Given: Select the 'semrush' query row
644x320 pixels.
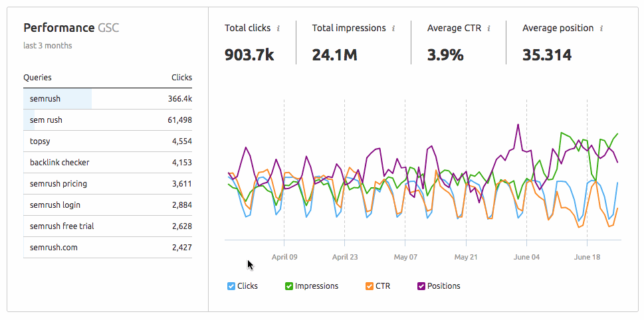Looking at the screenshot, I should (108, 99).
